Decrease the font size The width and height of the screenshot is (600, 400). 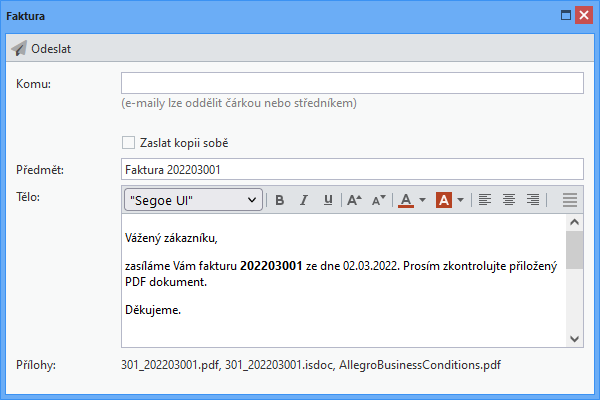(x=378, y=200)
